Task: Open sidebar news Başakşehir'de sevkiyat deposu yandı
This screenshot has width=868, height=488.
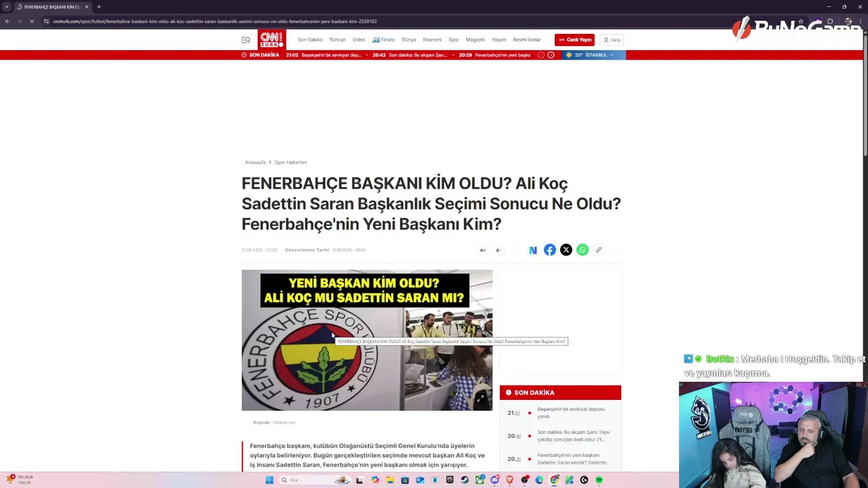Action: [571, 412]
